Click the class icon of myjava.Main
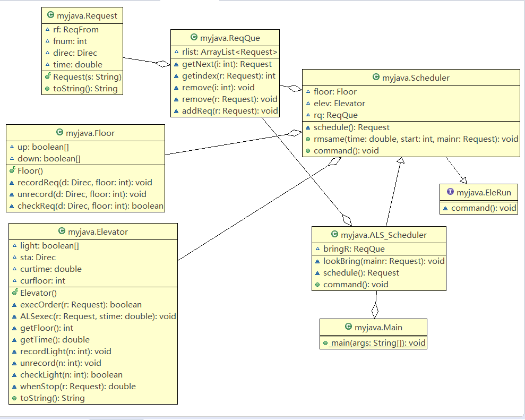 click(x=349, y=327)
